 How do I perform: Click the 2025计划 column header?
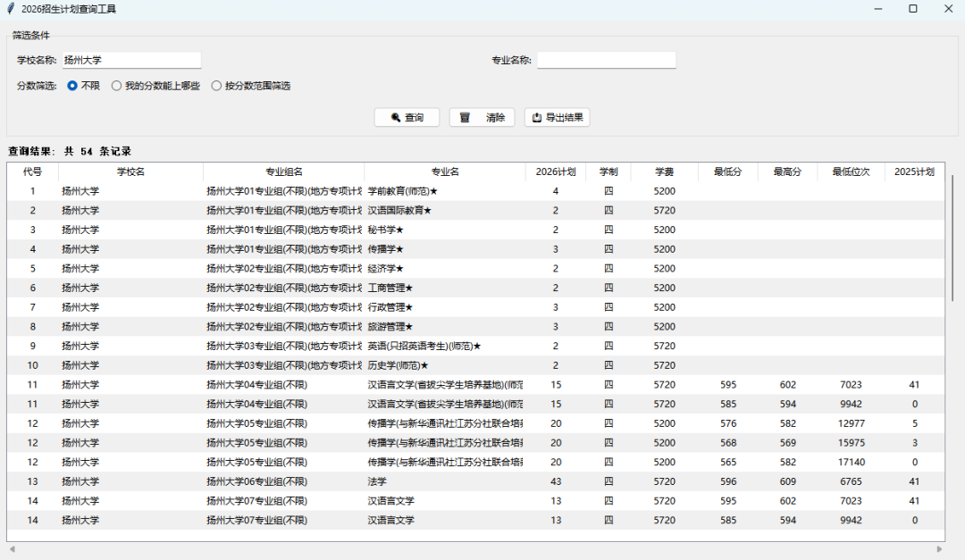(x=915, y=171)
